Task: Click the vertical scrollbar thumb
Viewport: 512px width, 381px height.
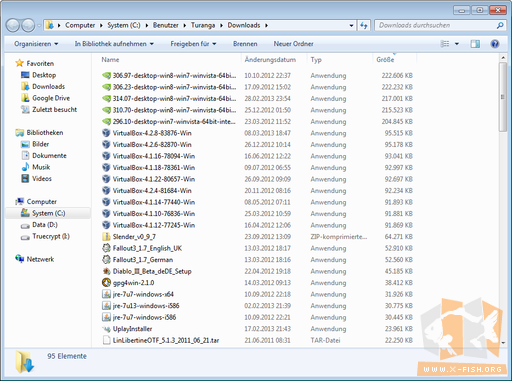Action: click(503, 97)
